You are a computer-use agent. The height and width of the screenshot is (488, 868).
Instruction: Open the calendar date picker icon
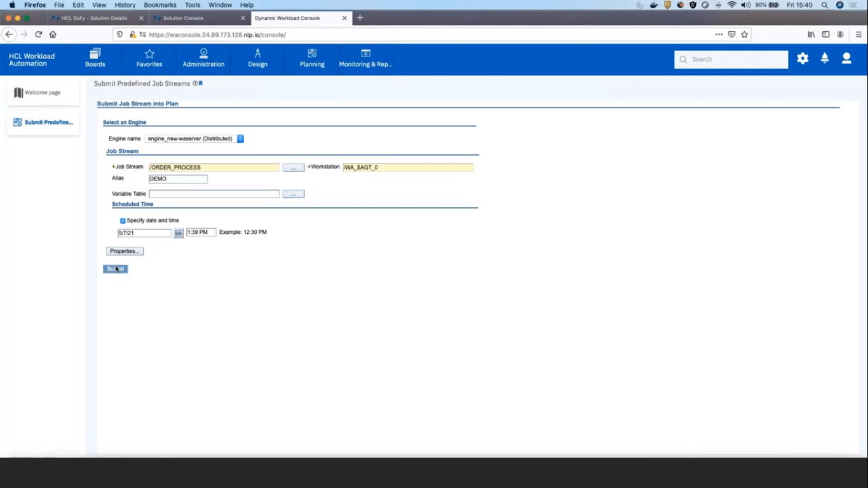pyautogui.click(x=179, y=233)
